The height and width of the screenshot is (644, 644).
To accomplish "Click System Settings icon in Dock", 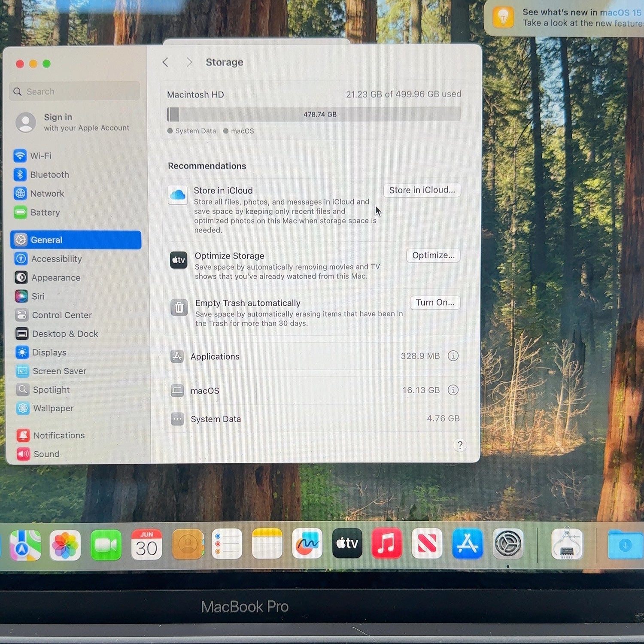I will (x=508, y=544).
